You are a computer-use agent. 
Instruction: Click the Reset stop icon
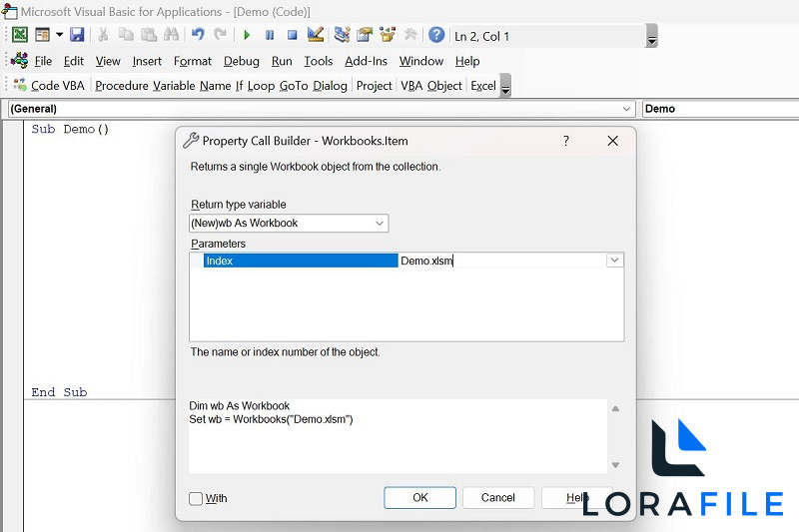292,35
